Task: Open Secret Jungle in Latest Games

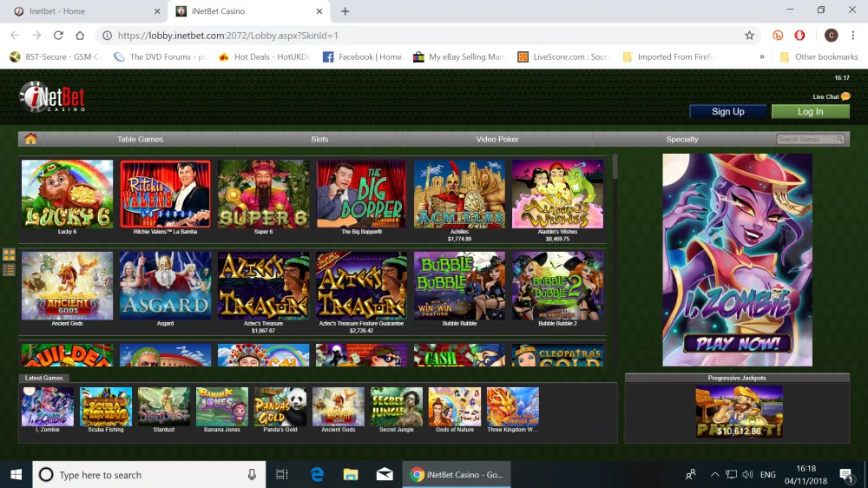Action: pyautogui.click(x=397, y=406)
